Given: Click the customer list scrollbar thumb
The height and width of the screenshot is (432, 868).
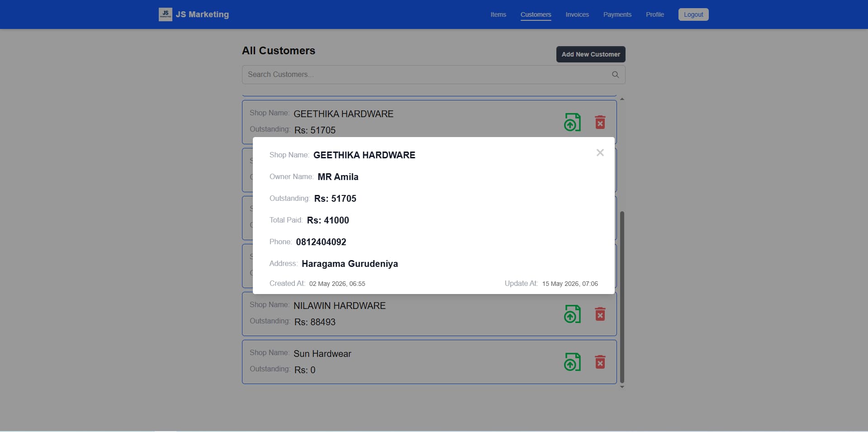Looking at the screenshot, I should pos(622,297).
